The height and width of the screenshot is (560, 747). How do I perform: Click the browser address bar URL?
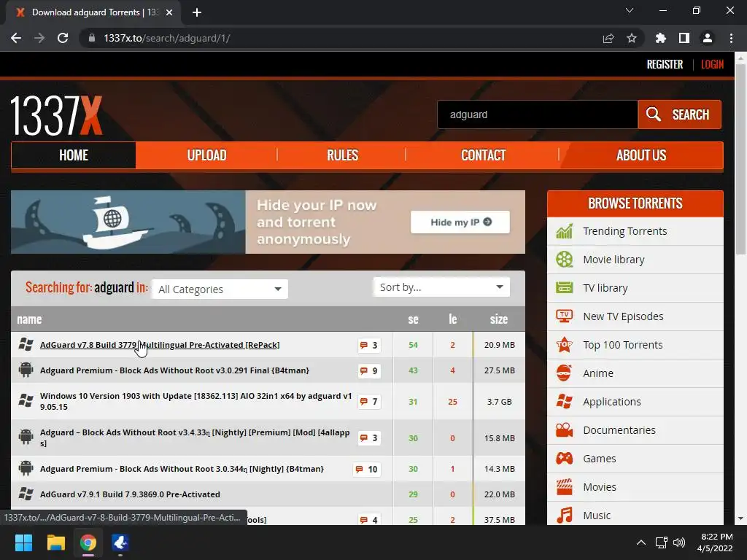click(x=167, y=38)
